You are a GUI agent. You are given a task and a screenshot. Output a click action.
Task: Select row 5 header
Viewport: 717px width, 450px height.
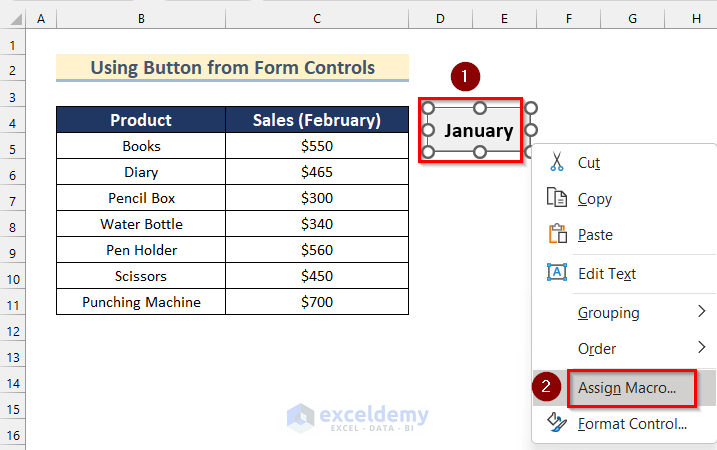coord(12,146)
